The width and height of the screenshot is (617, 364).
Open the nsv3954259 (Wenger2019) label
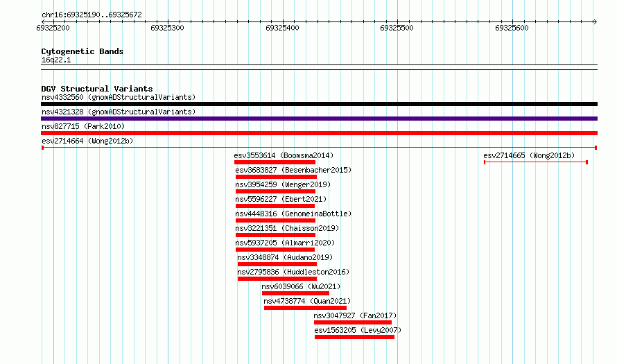pyautogui.click(x=283, y=184)
